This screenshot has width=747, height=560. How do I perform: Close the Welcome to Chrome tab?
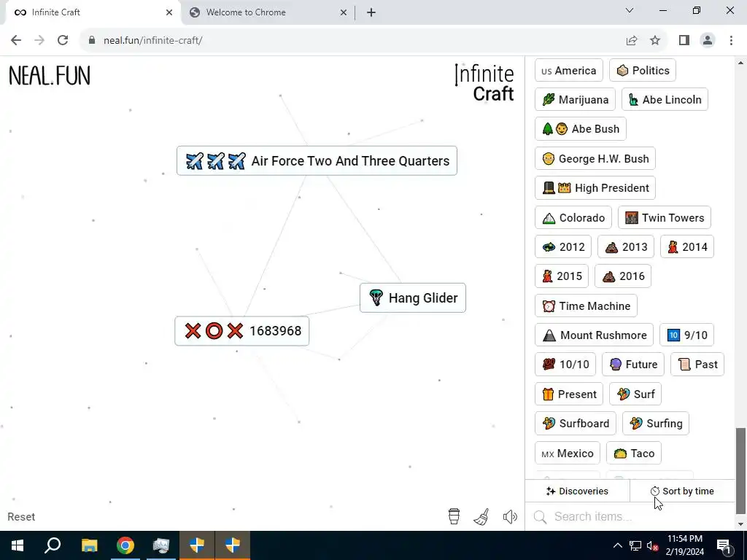pos(344,12)
